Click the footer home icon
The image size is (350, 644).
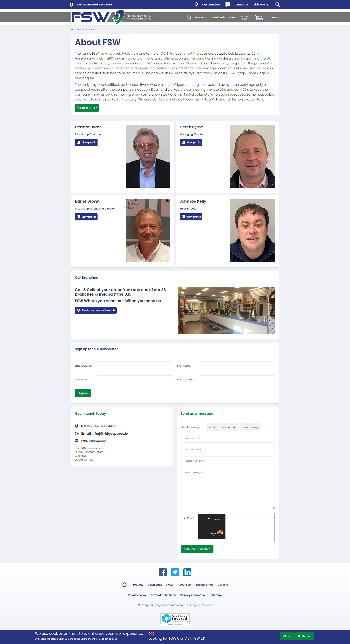pos(125,584)
